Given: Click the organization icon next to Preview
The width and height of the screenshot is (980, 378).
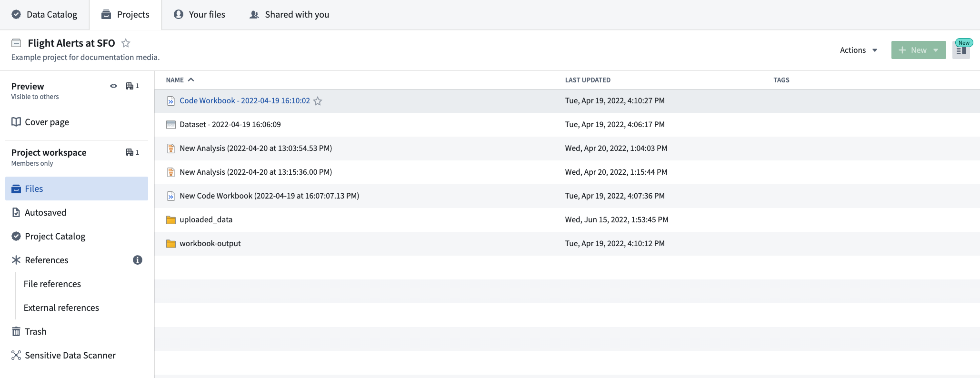Looking at the screenshot, I should [130, 86].
